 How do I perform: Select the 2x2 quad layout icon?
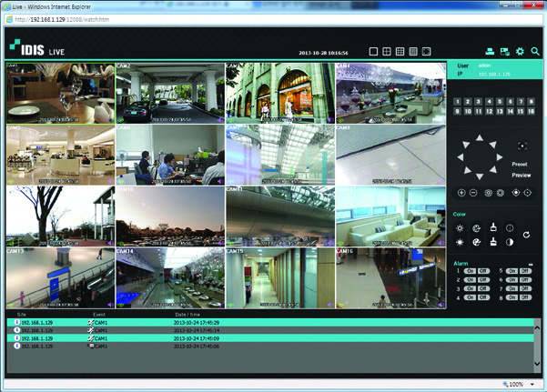pyautogui.click(x=386, y=52)
